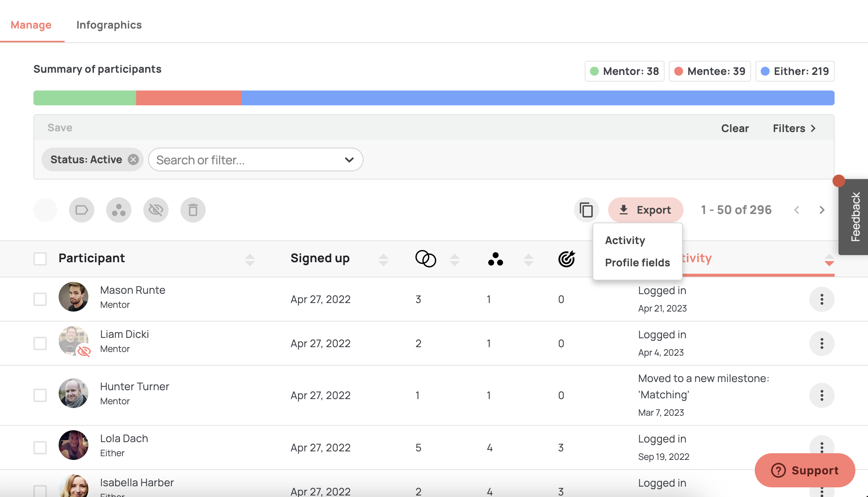
Task: Click red Mentee segment of summary bar
Action: 189,98
